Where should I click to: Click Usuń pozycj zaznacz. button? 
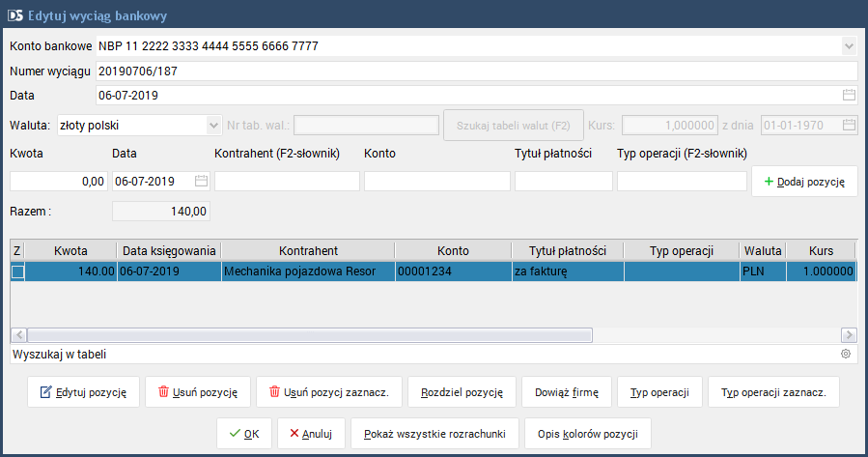(329, 392)
